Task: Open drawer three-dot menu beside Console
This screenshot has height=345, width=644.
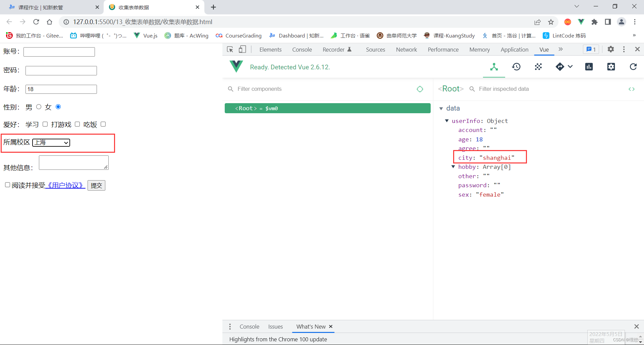Action: pos(230,327)
